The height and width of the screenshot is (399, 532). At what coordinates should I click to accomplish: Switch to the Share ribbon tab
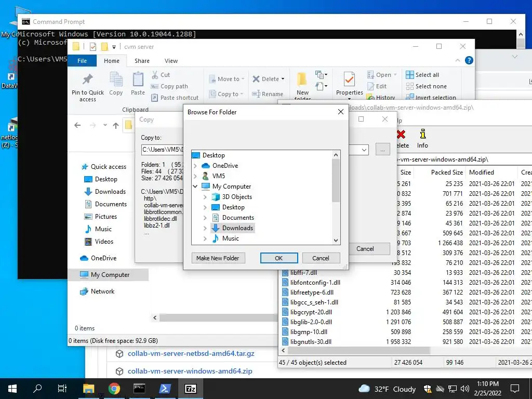(x=142, y=61)
